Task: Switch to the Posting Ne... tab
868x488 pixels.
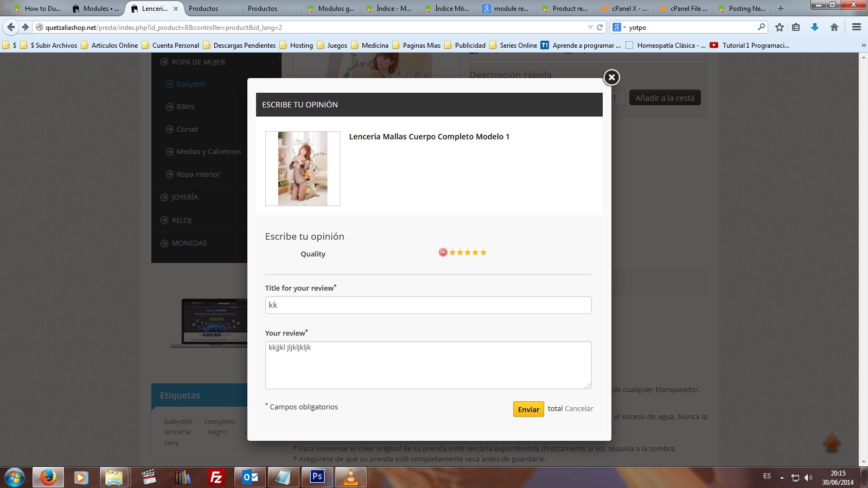Action: (742, 9)
